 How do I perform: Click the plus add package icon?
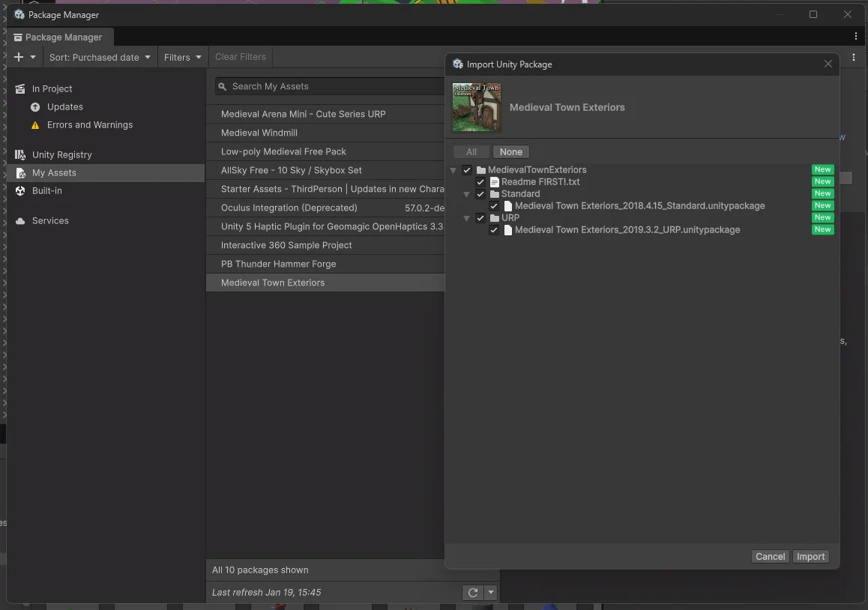[x=19, y=57]
